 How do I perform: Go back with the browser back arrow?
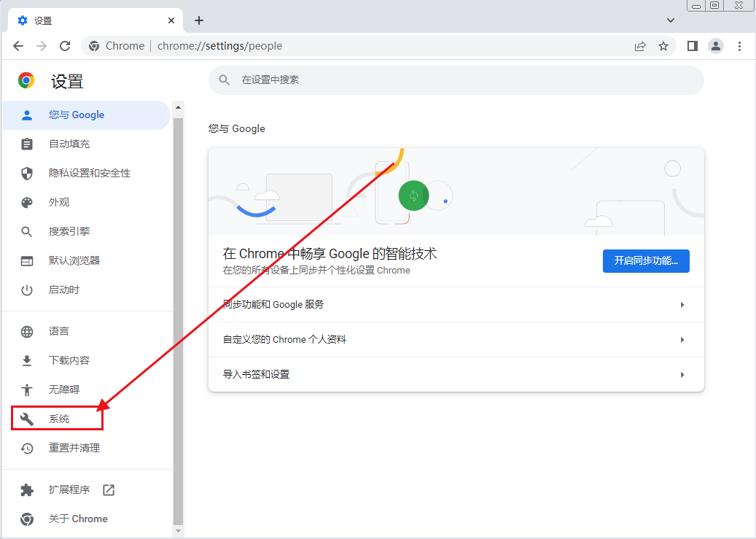click(18, 46)
